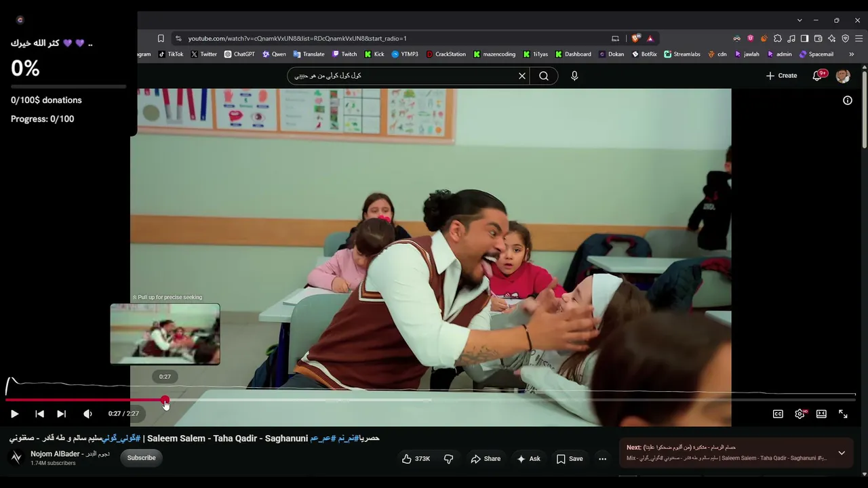Bookmark this page in the address bar
The width and height of the screenshot is (868, 488).
(161, 39)
